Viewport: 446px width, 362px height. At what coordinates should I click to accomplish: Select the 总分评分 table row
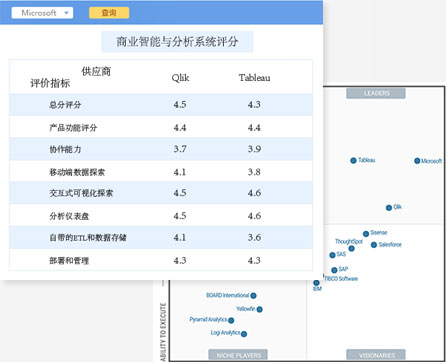pyautogui.click(x=161, y=105)
